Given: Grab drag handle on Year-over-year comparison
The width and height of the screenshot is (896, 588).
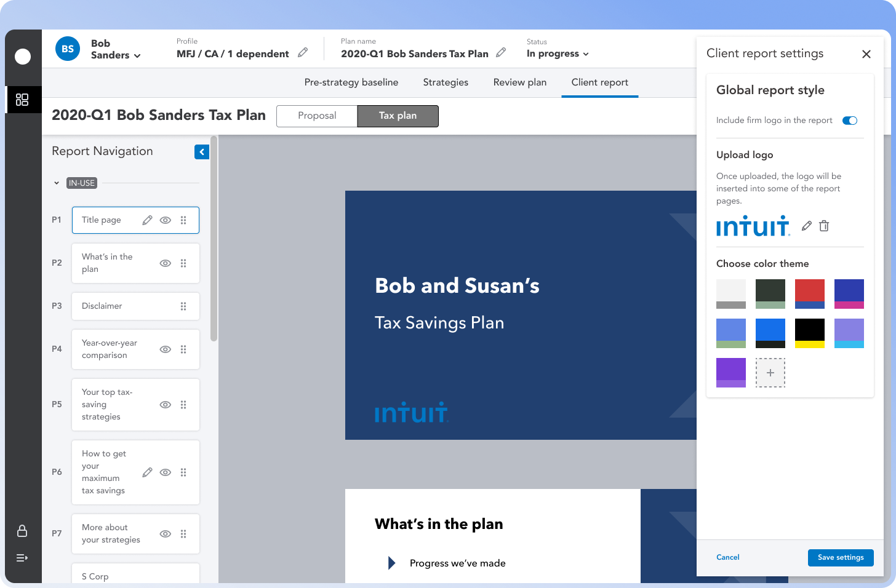Looking at the screenshot, I should (183, 349).
